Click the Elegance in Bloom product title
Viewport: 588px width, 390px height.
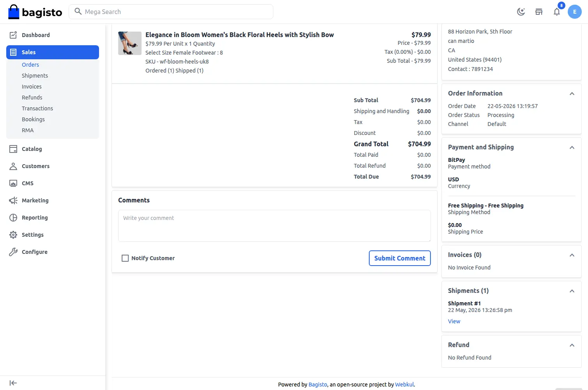(239, 35)
